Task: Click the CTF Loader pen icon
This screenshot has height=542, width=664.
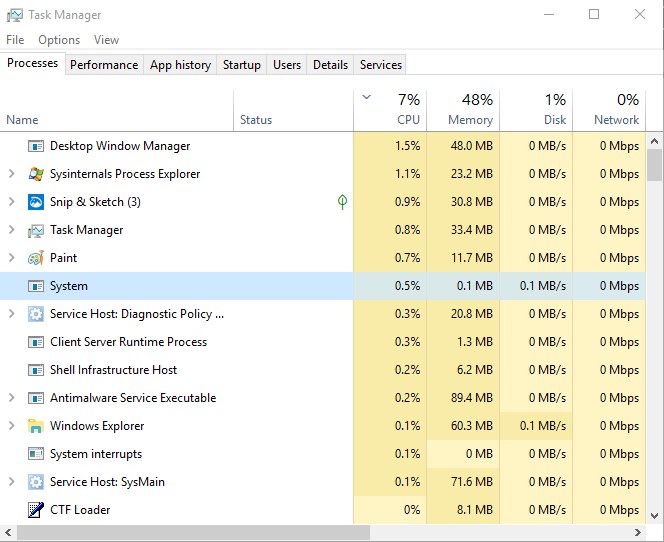Action: point(36,510)
